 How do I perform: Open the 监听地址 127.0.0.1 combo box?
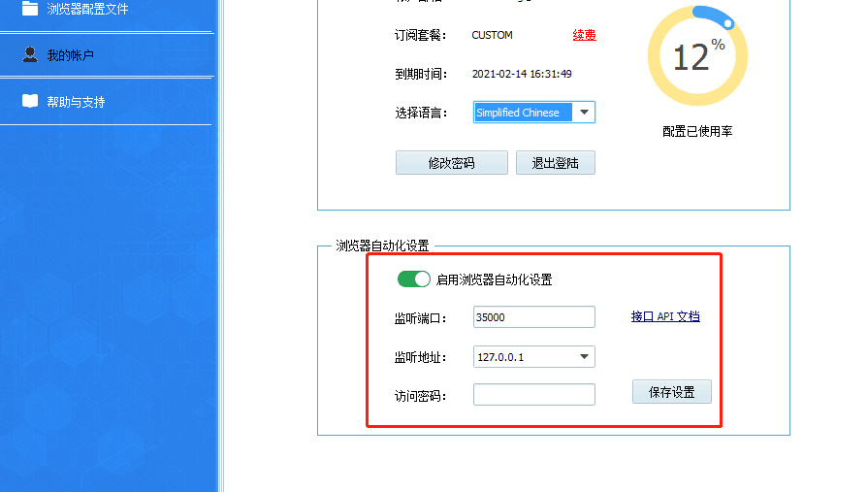click(524, 357)
